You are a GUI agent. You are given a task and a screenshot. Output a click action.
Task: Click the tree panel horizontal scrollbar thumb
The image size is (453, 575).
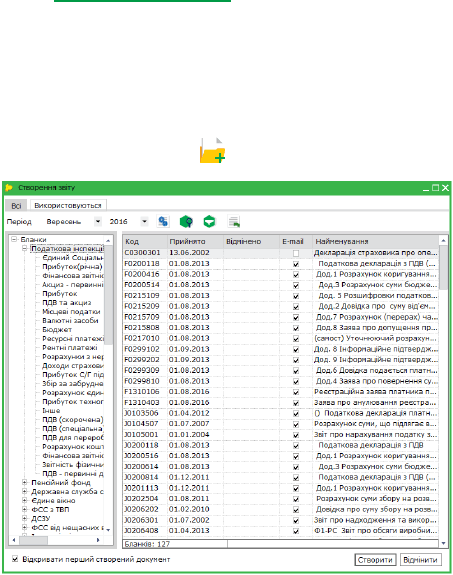(x=33, y=540)
